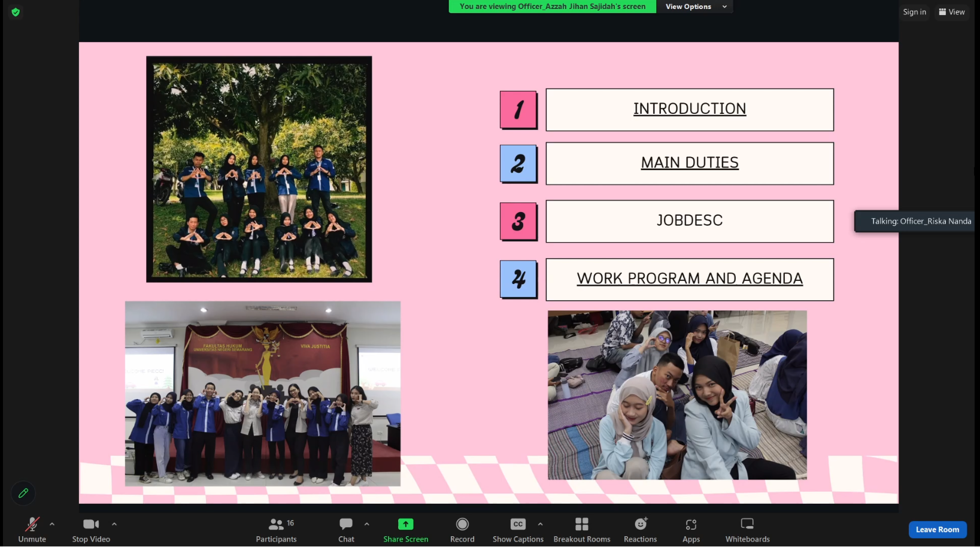The width and height of the screenshot is (980, 547).
Task: Click the Sign in button
Action: pos(914,12)
